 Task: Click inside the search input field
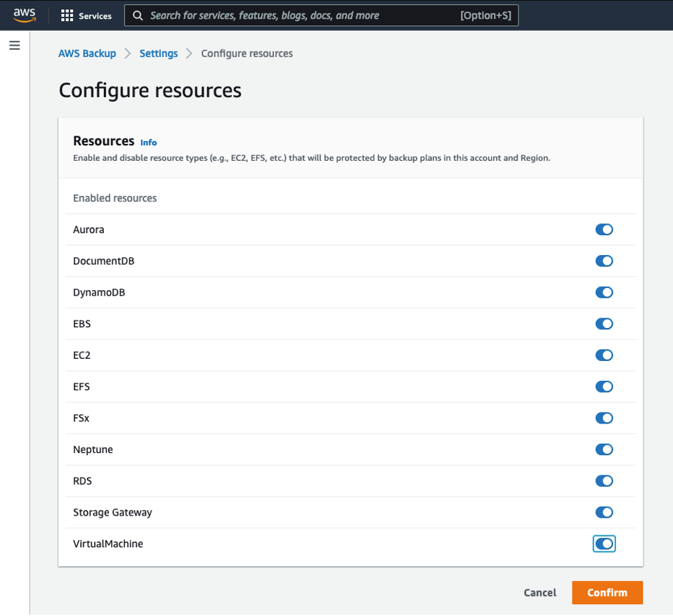click(281, 15)
